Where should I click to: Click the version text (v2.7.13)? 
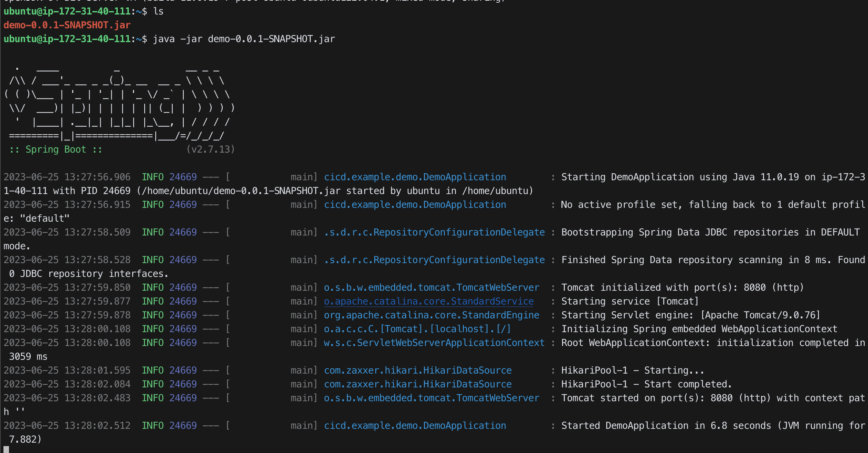210,150
